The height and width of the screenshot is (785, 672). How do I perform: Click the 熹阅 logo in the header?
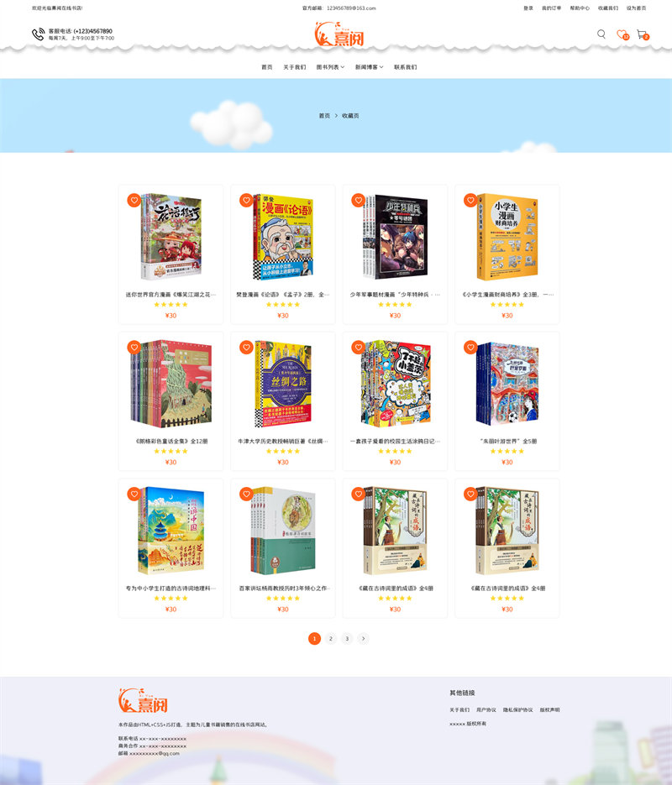[x=339, y=34]
